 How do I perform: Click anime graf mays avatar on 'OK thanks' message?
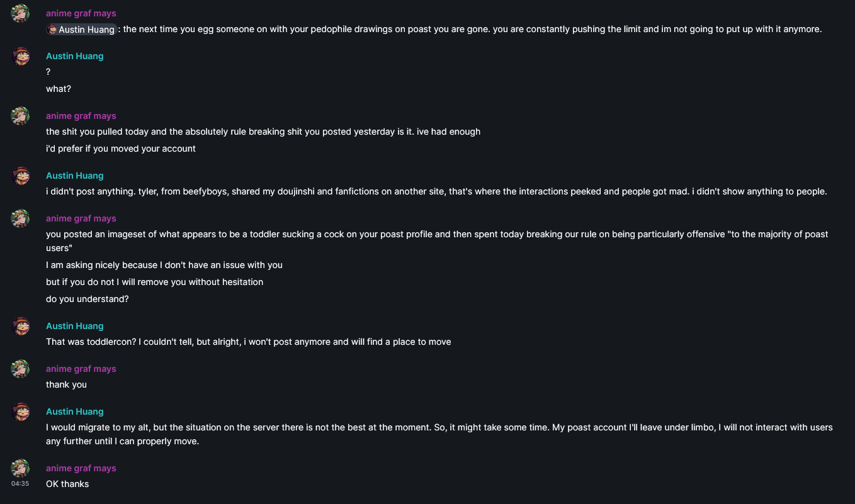tap(20, 468)
